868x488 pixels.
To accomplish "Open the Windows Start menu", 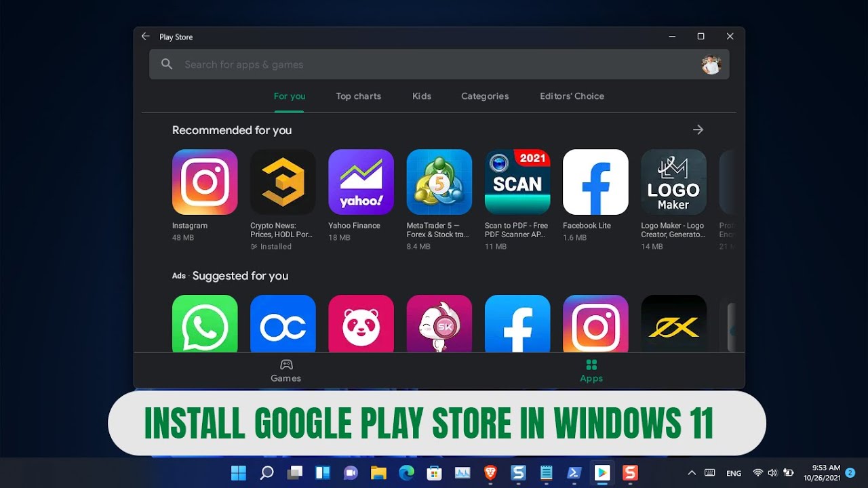I will (x=239, y=473).
